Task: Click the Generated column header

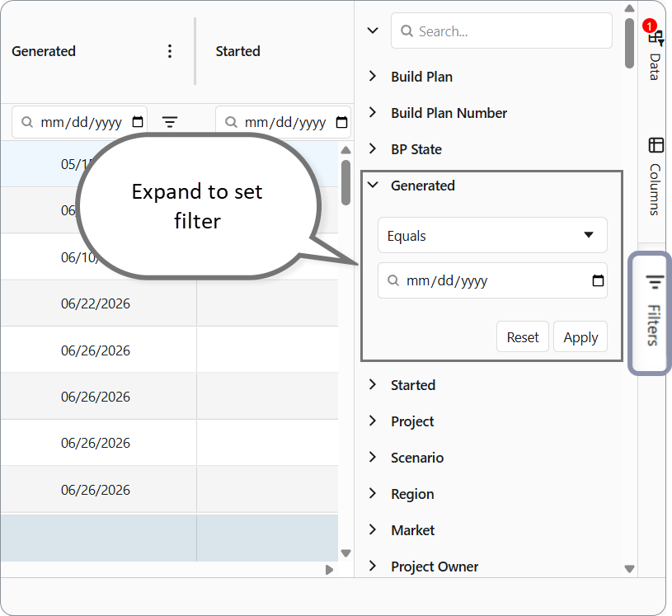Action: coord(43,51)
